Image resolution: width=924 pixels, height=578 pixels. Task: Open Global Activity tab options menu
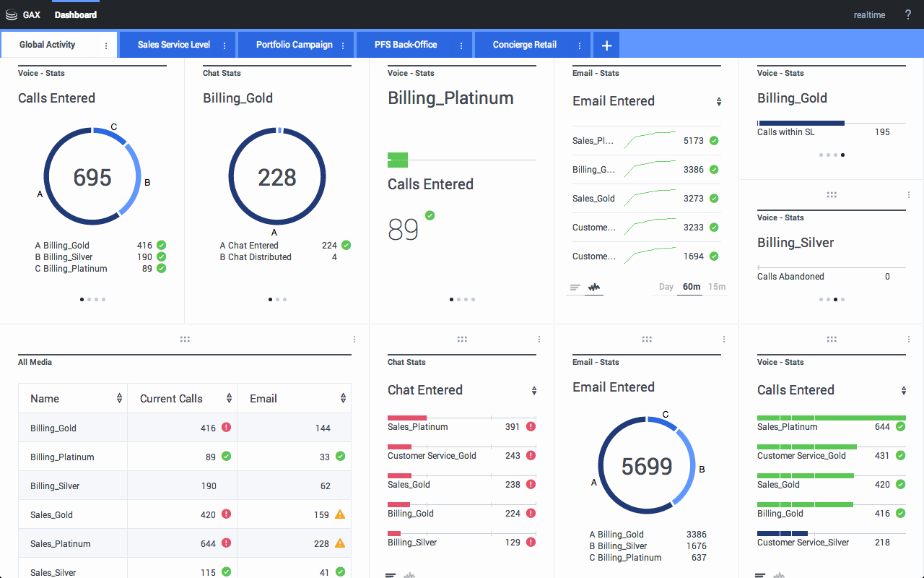click(x=106, y=46)
